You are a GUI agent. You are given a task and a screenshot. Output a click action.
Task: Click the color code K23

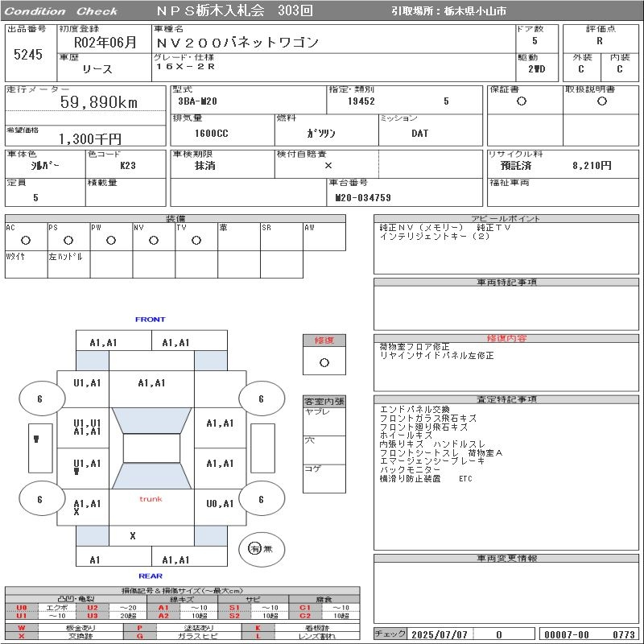click(128, 166)
